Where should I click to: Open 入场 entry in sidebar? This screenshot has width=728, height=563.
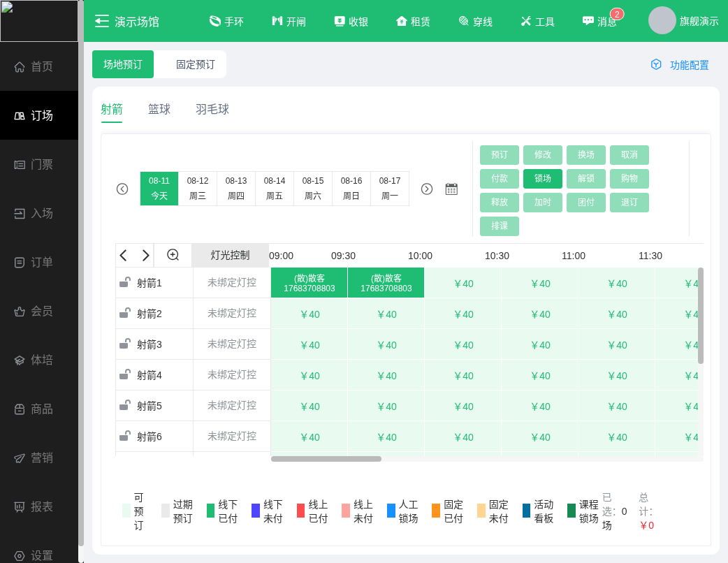(39, 214)
